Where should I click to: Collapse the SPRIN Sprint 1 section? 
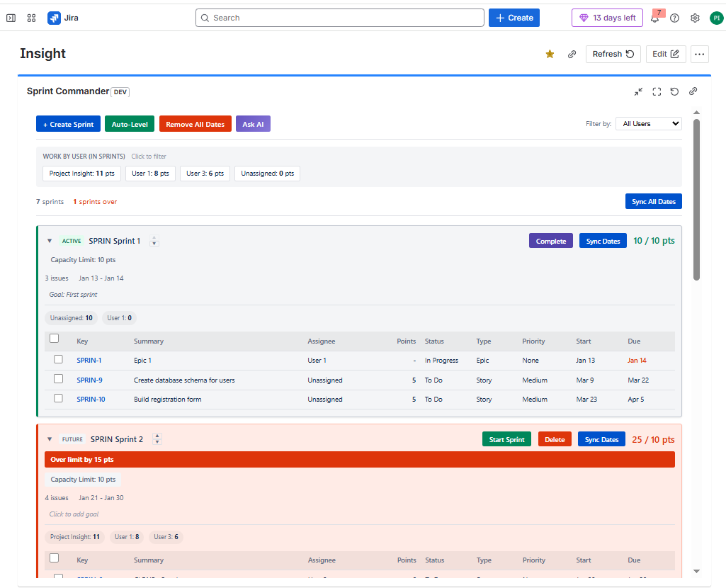point(49,241)
